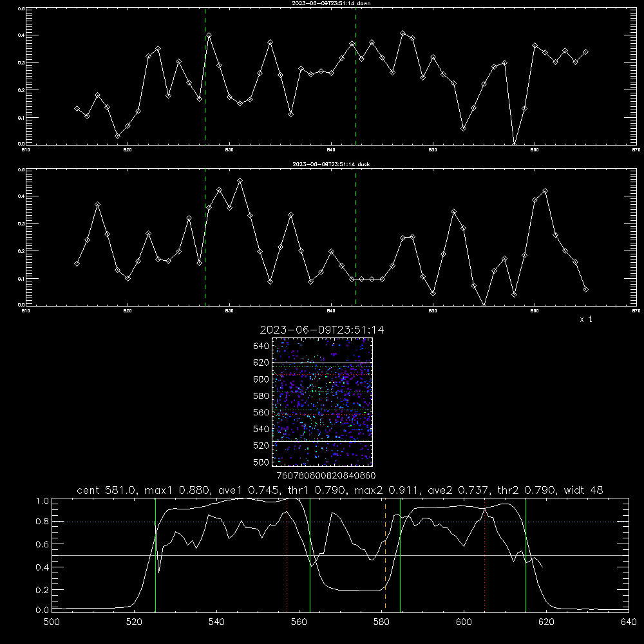
Task: Click the dusk plot diamond touching zero near 855
Action: pyautogui.click(x=484, y=305)
